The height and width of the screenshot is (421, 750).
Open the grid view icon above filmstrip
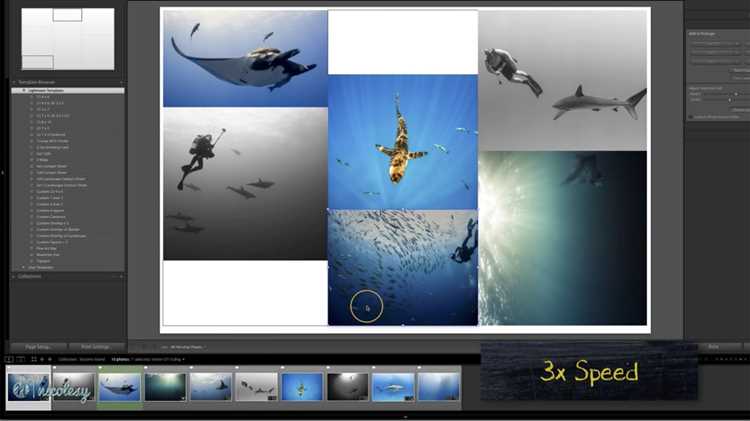point(34,359)
